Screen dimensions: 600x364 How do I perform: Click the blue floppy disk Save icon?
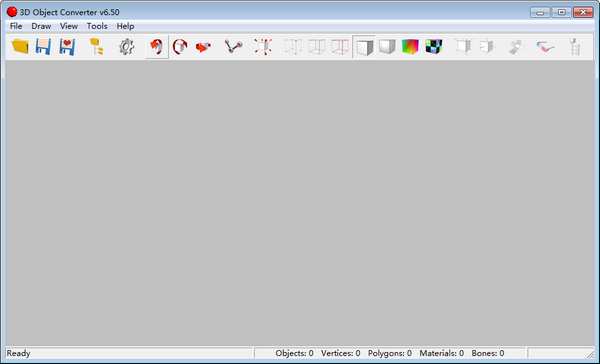tap(43, 47)
